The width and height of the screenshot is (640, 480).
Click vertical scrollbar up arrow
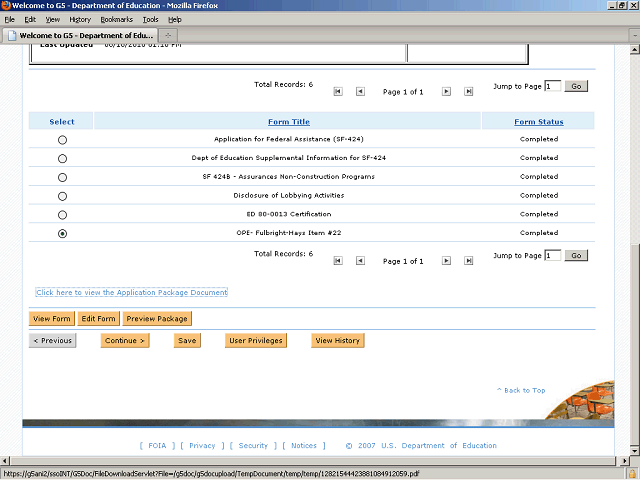pos(634,50)
